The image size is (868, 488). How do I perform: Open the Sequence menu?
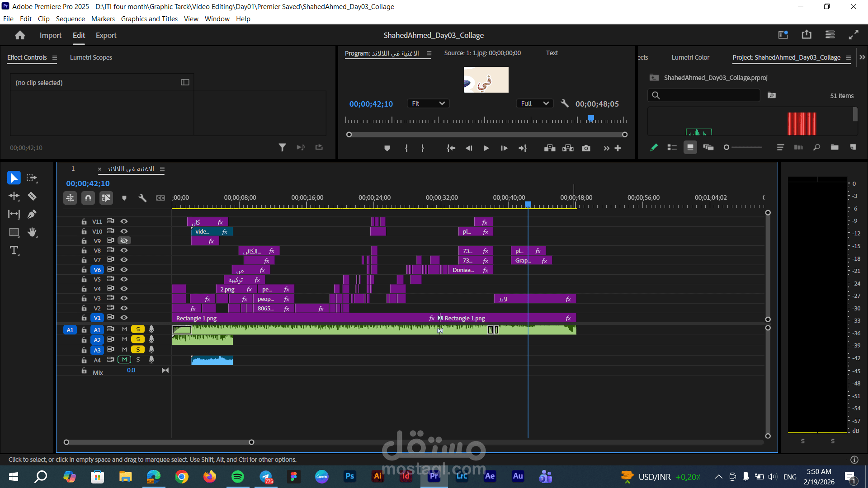(70, 19)
